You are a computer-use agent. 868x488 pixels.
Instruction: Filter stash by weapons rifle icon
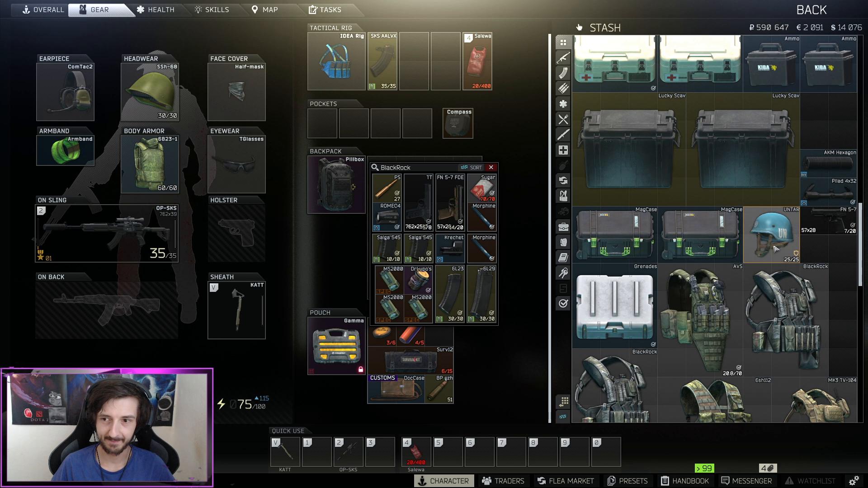[563, 58]
